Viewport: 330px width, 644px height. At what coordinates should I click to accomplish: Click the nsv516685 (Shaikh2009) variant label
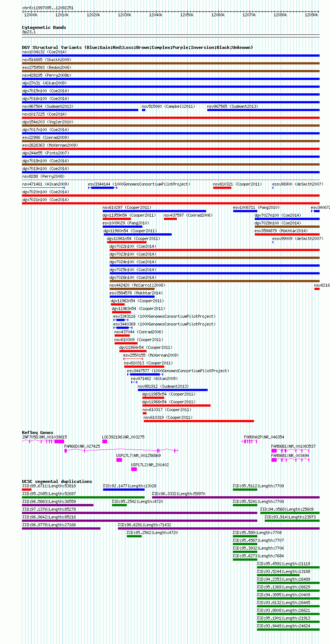[x=47, y=60]
